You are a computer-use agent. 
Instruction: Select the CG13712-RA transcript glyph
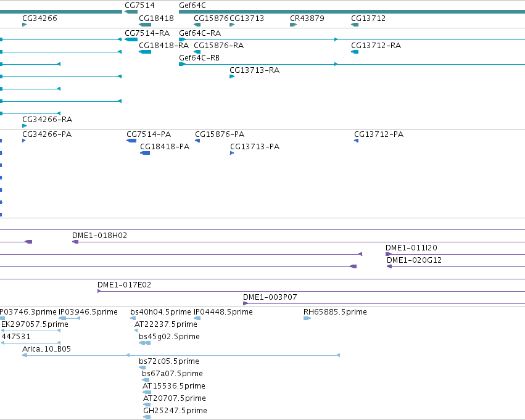click(x=355, y=52)
